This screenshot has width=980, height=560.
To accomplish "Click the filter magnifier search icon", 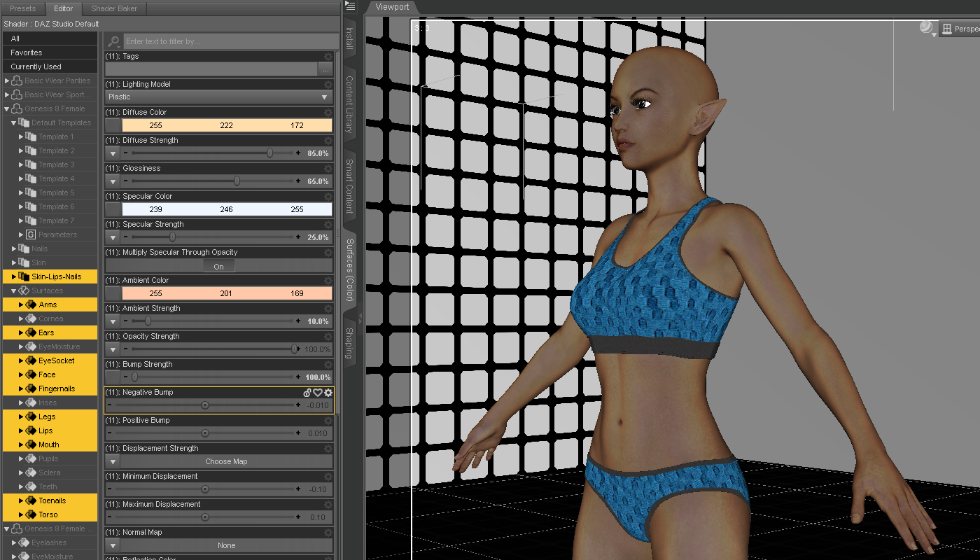I will (x=114, y=41).
